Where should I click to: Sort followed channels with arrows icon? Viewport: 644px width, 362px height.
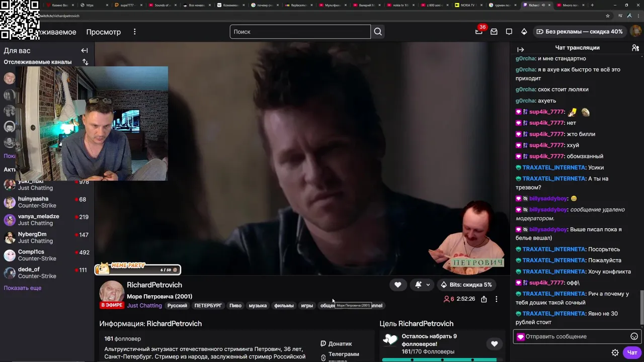click(x=85, y=62)
